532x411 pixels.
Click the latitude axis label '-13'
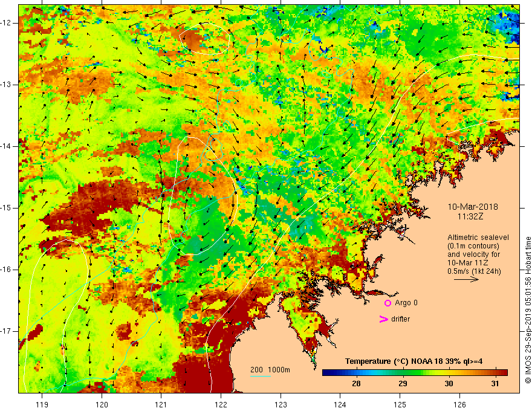6,85
